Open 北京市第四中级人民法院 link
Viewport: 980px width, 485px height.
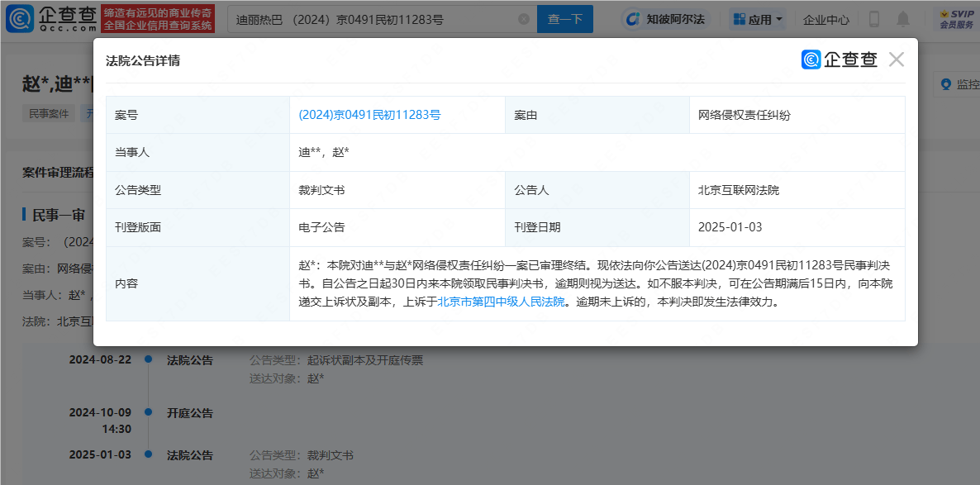[x=502, y=302]
